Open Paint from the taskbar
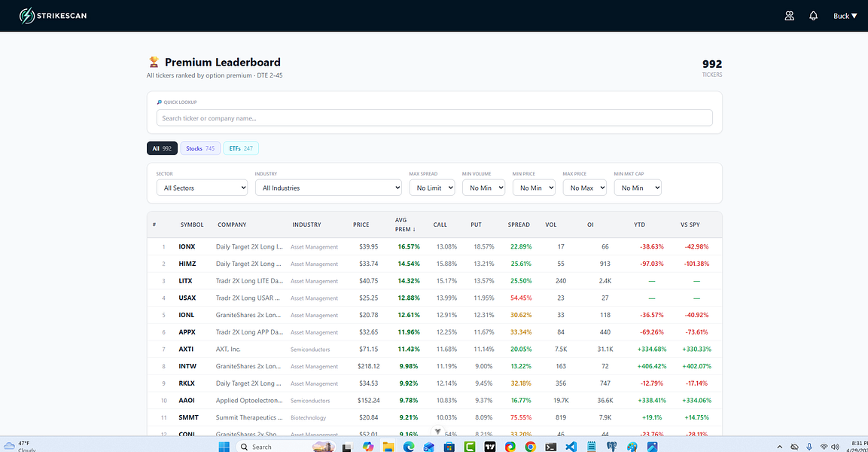The image size is (868, 452). pyautogui.click(x=632, y=447)
